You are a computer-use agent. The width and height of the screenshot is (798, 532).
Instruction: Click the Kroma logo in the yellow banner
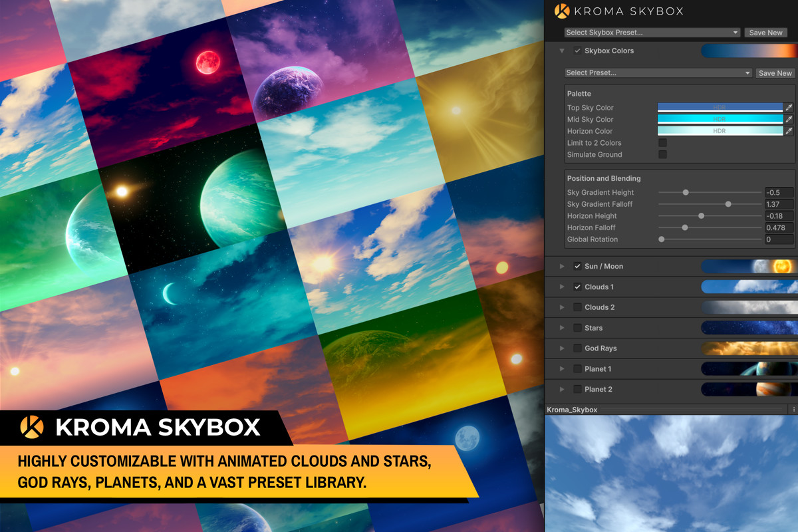pos(32,426)
